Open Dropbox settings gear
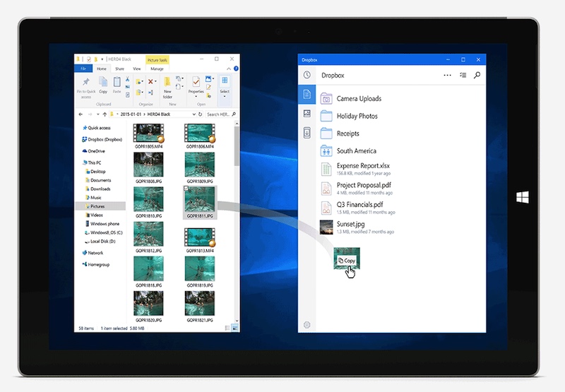This screenshot has height=392, width=565. (x=307, y=325)
